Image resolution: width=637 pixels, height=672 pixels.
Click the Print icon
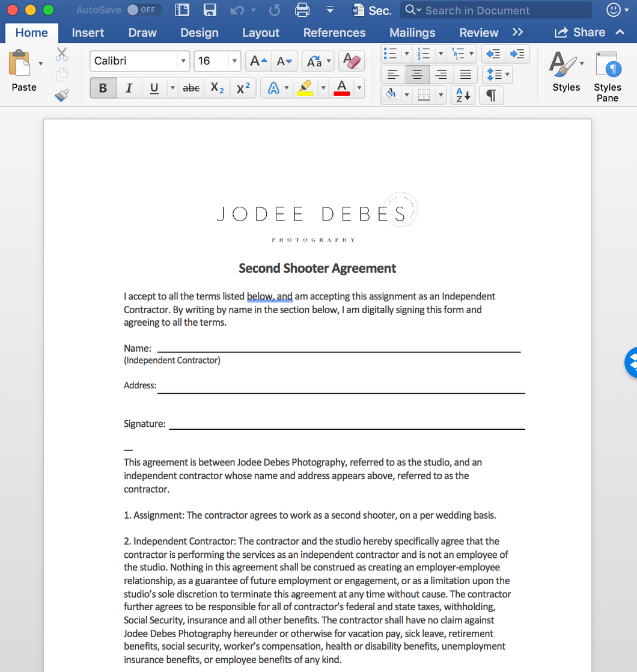(x=302, y=10)
